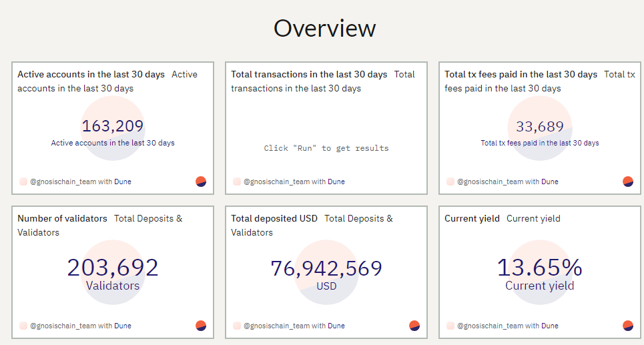The width and height of the screenshot is (644, 345).
Task: Click Dune logo icon in Number of validators card
Action: click(x=201, y=326)
